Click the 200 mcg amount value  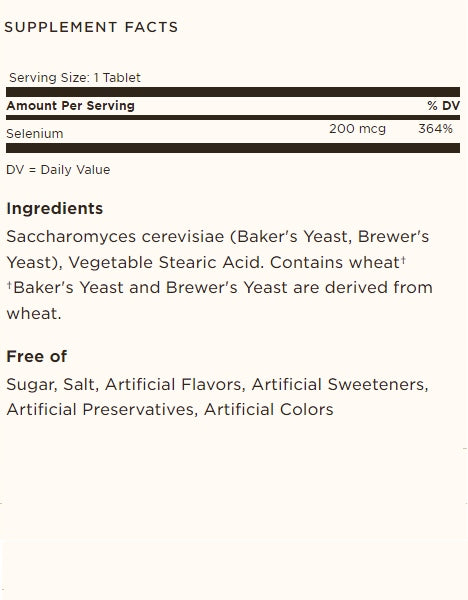[x=357, y=129]
